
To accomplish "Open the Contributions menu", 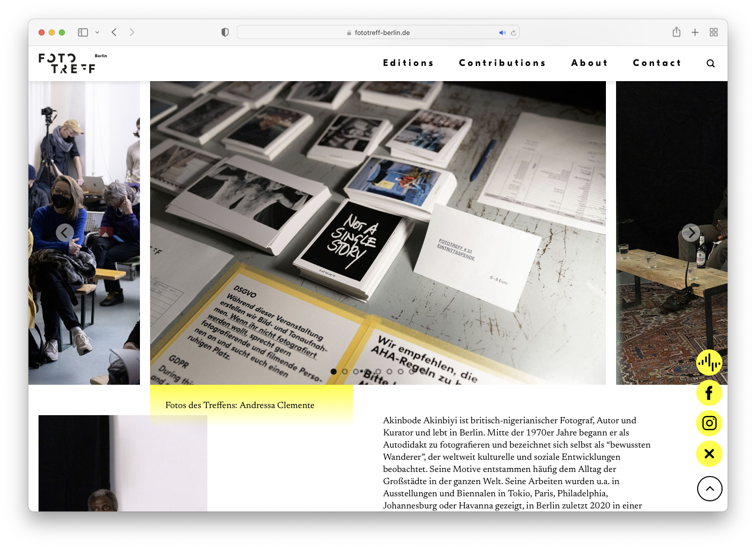I will [502, 63].
